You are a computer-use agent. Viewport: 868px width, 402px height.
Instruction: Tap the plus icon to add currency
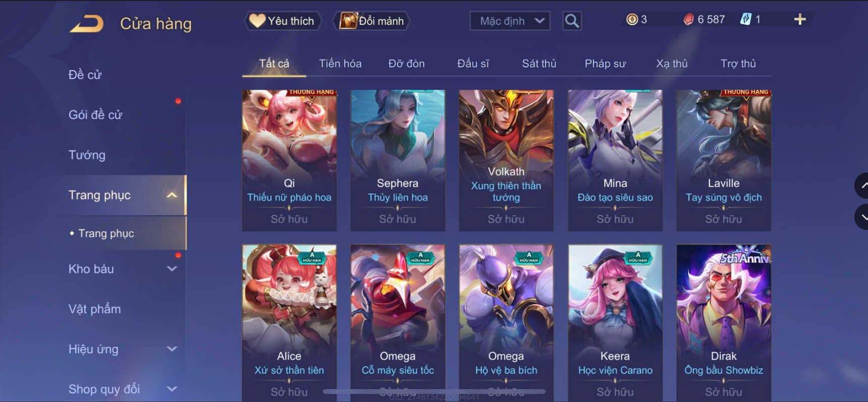800,20
